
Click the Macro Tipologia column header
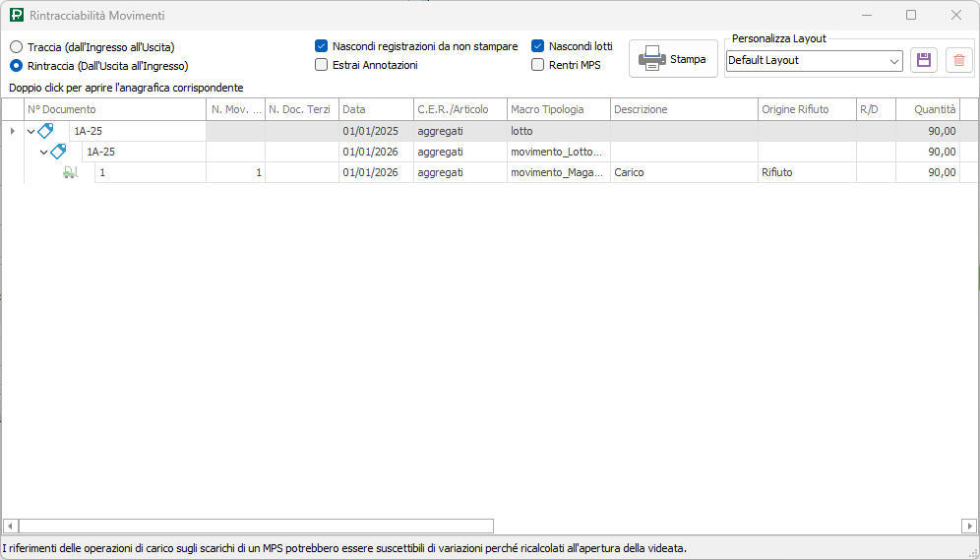pos(558,109)
